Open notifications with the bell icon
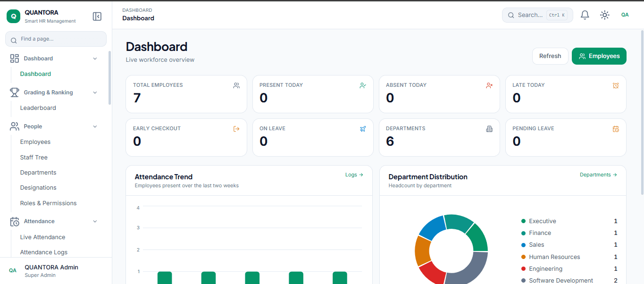Screen dimensions: 644x284 585,15
